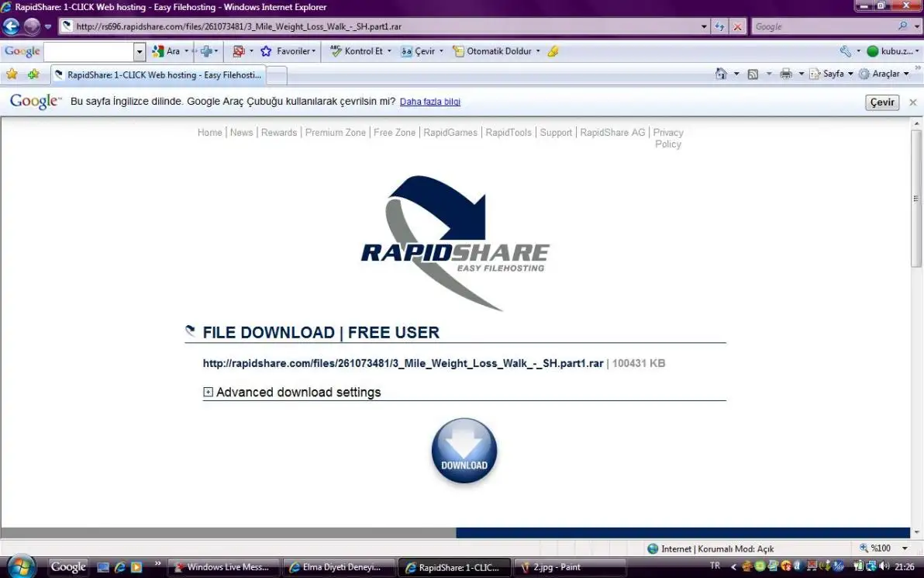Open the RapidTools link

[x=509, y=133]
